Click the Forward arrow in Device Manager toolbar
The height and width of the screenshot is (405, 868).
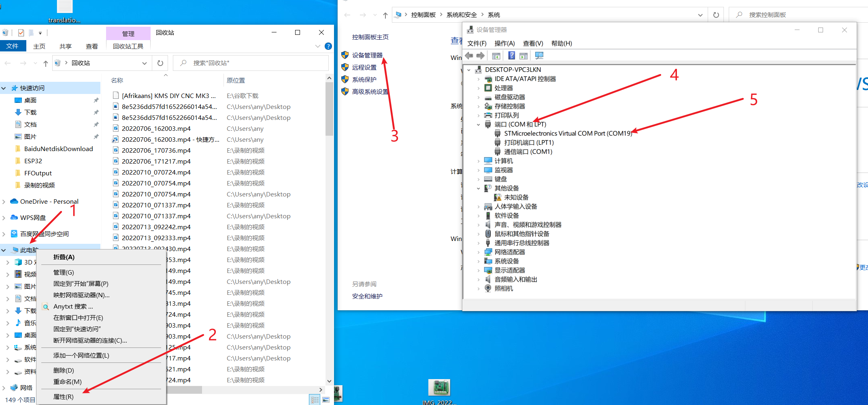(x=481, y=55)
